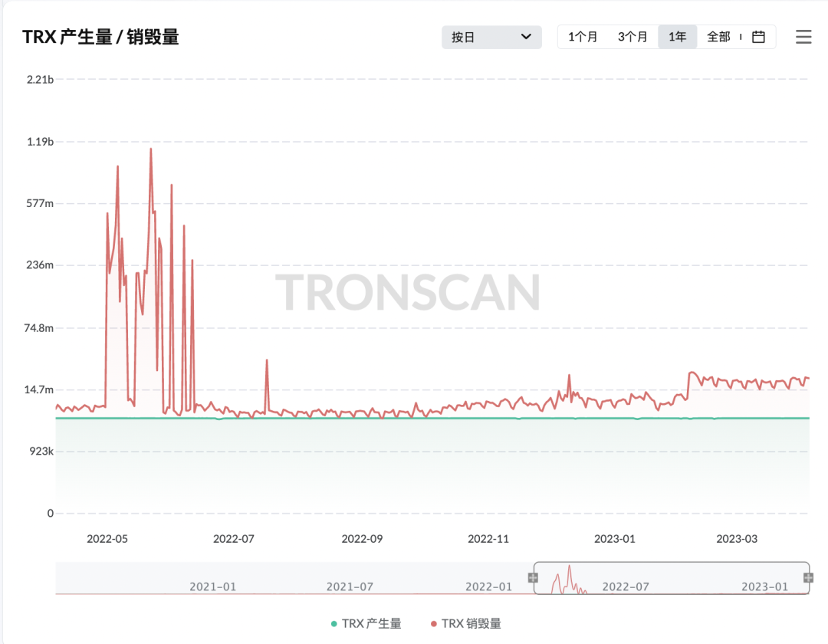This screenshot has width=828, height=644.
Task: Open the hamburger chart menu
Action: 803,37
